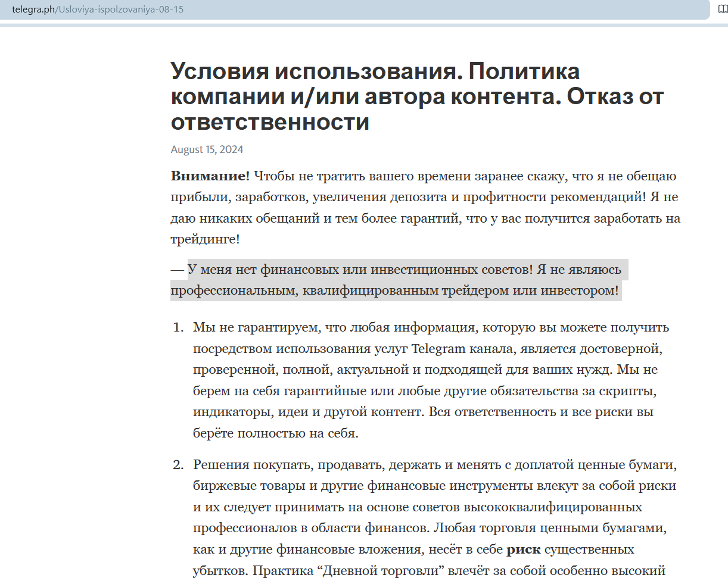Viewport: 728px width, 578px height.
Task: Focus the telegra.ph address bar URL
Action: coord(98,10)
